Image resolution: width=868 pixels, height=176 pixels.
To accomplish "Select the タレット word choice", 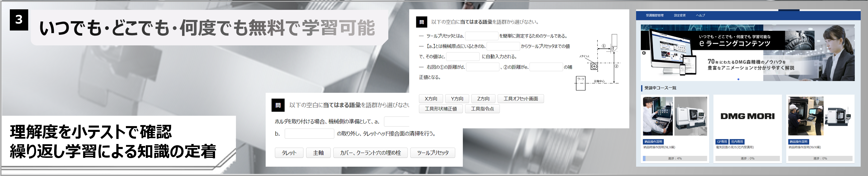I will 289,153.
